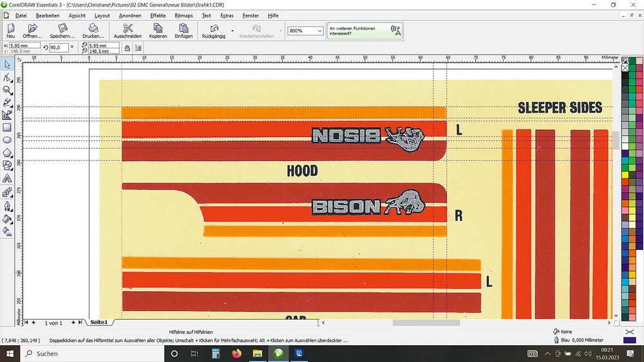Open the Effekte menu
The width and height of the screenshot is (644, 362).
tap(158, 15)
